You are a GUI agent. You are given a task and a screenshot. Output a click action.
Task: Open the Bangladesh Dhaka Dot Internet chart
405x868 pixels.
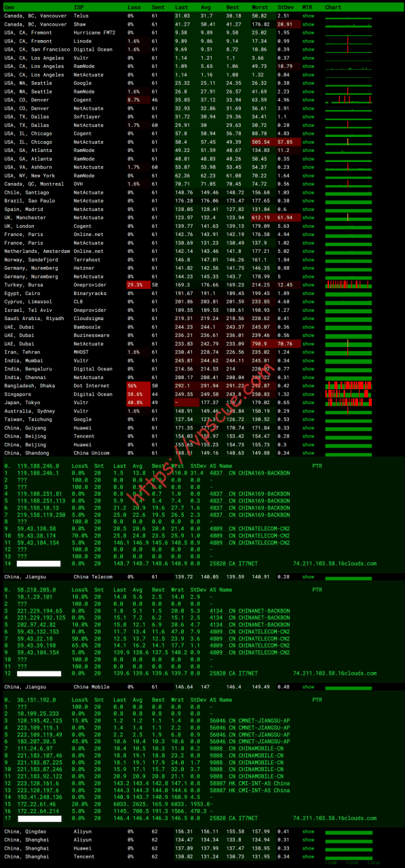(349, 386)
